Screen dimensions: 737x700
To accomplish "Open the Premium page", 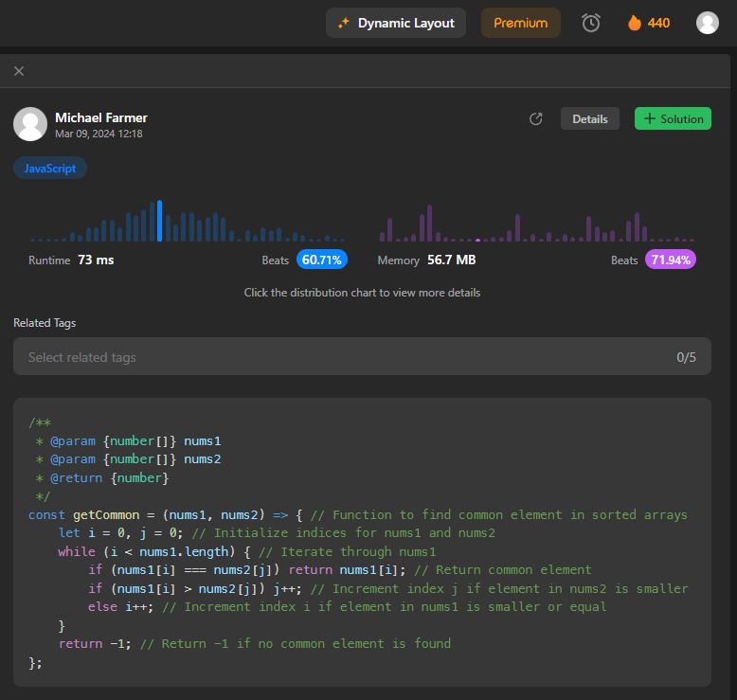I will point(520,23).
